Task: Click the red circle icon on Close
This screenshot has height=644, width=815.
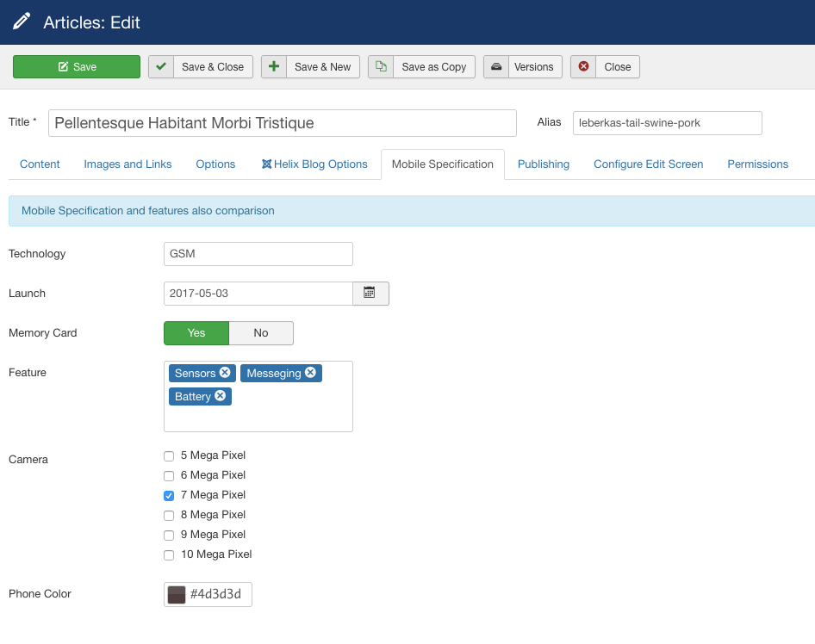Action: tap(584, 65)
